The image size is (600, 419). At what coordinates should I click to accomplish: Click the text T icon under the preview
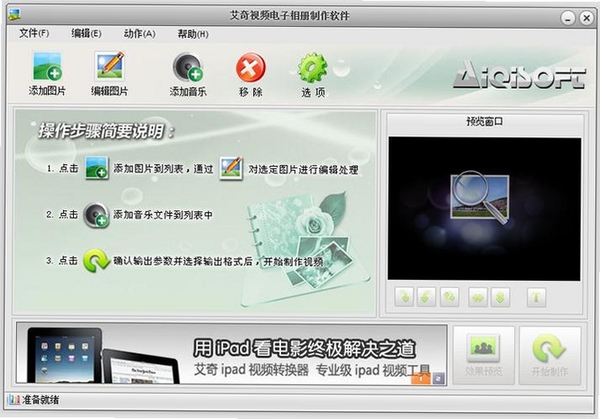536,297
